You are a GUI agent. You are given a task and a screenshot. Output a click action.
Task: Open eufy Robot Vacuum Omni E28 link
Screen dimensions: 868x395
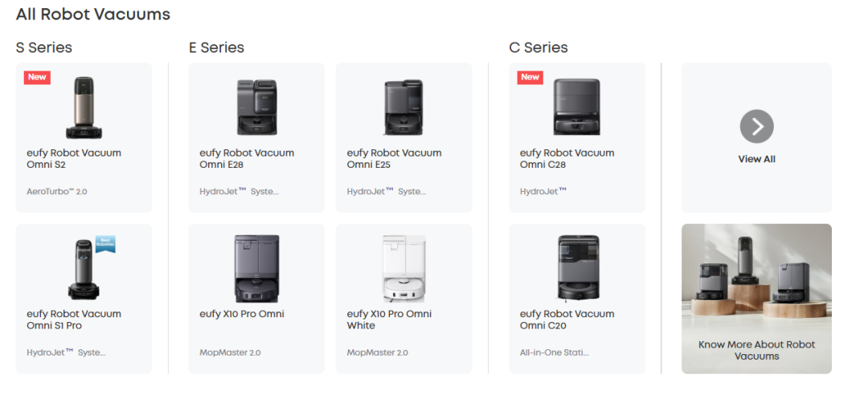point(247,159)
